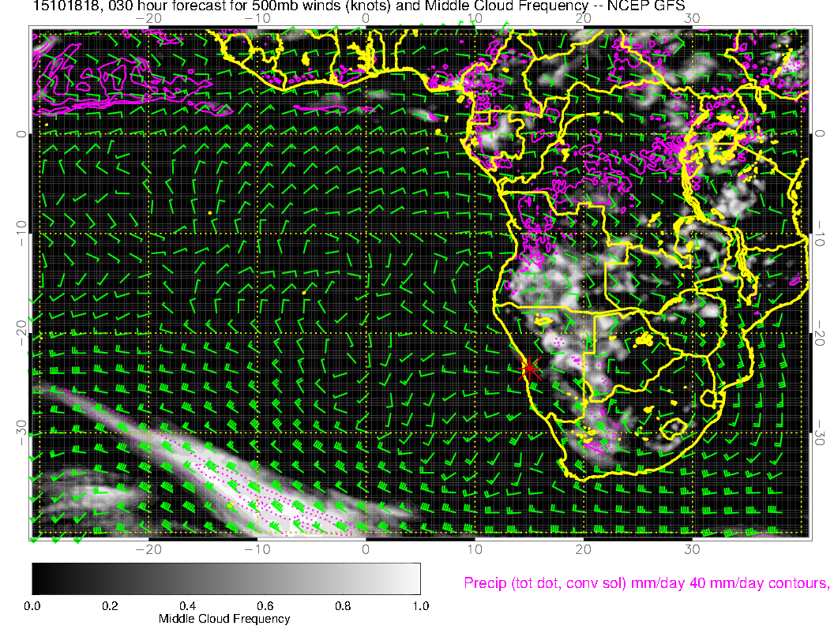Click the red star marker on Namibia's coast
This screenshot has height=644, width=834.
click(x=528, y=368)
